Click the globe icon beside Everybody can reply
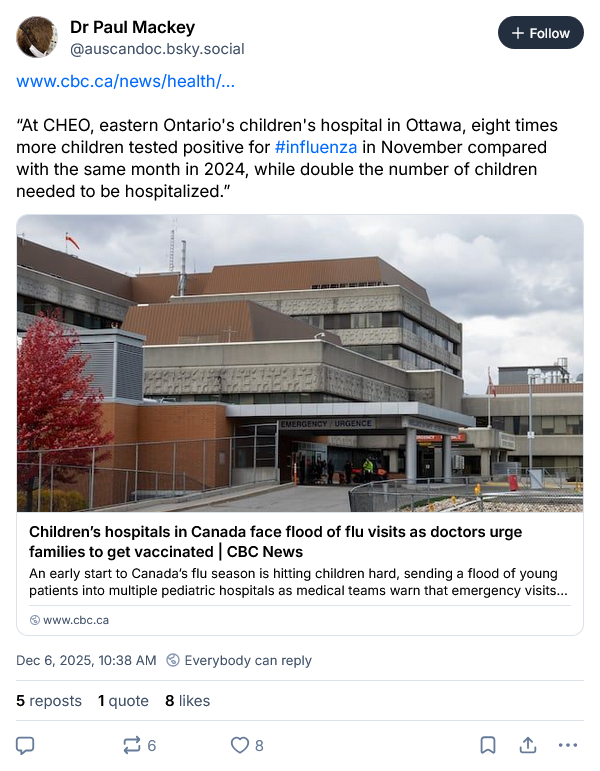Image resolution: width=600 pixels, height=771 pixels. [173, 660]
